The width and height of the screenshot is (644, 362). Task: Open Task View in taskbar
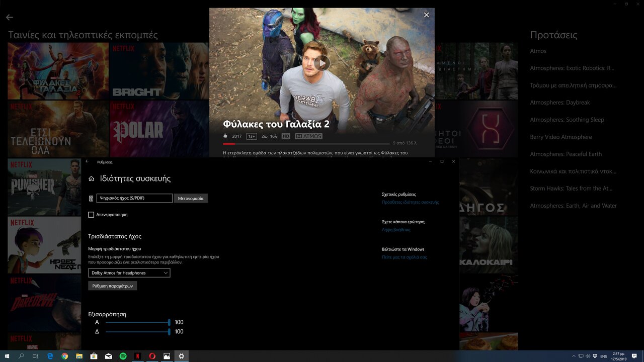(x=35, y=356)
